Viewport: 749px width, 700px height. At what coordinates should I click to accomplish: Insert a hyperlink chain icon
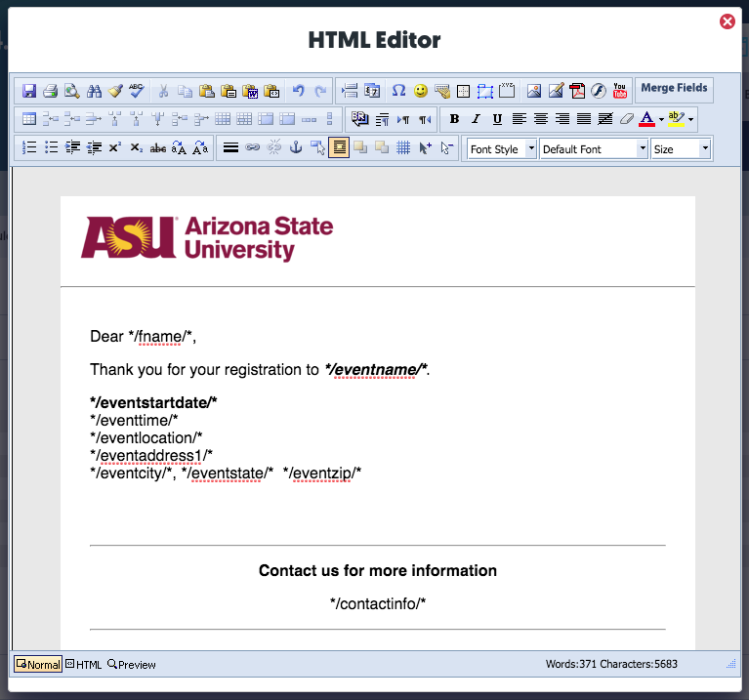[252, 148]
